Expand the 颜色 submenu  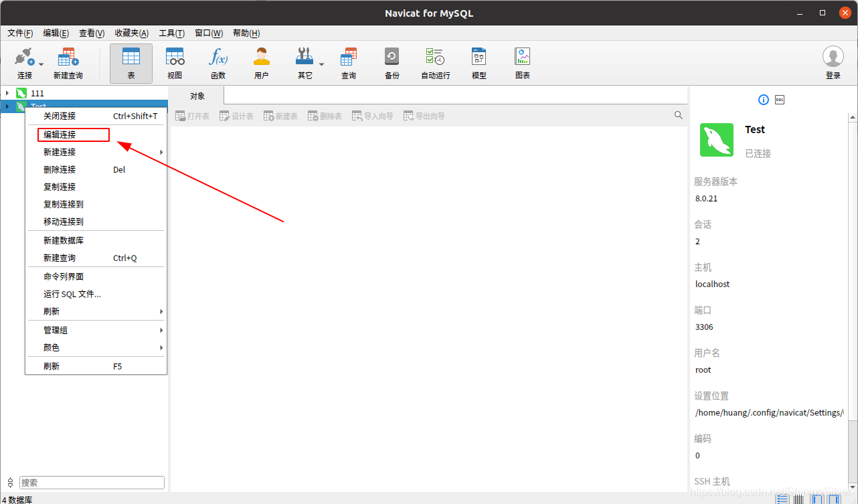[96, 347]
